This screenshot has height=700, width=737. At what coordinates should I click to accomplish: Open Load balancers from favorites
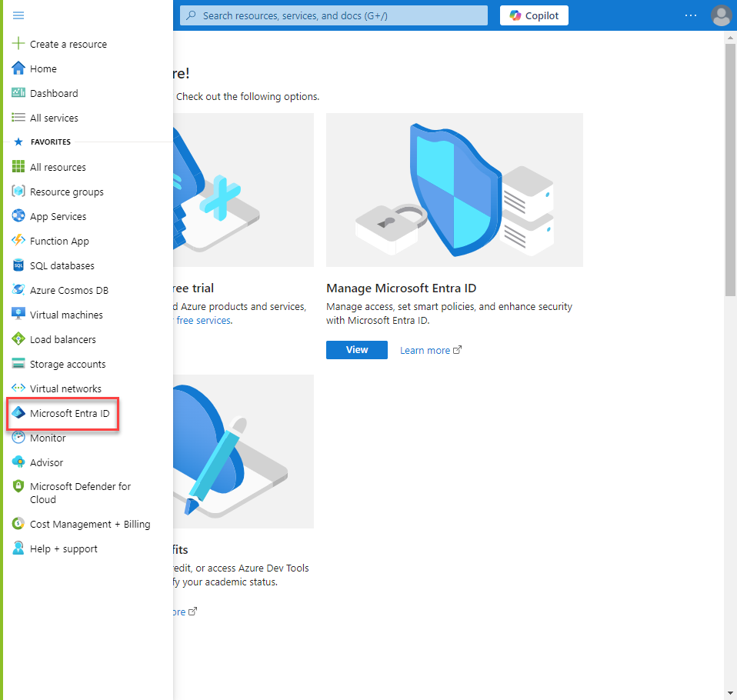[x=63, y=338]
